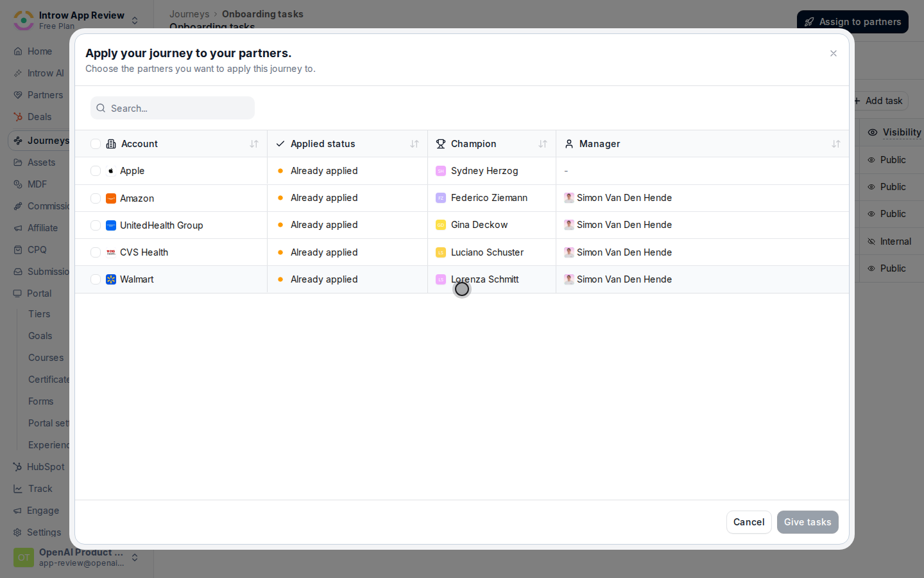Click into the Search partners field
924x578 pixels.
(173, 108)
